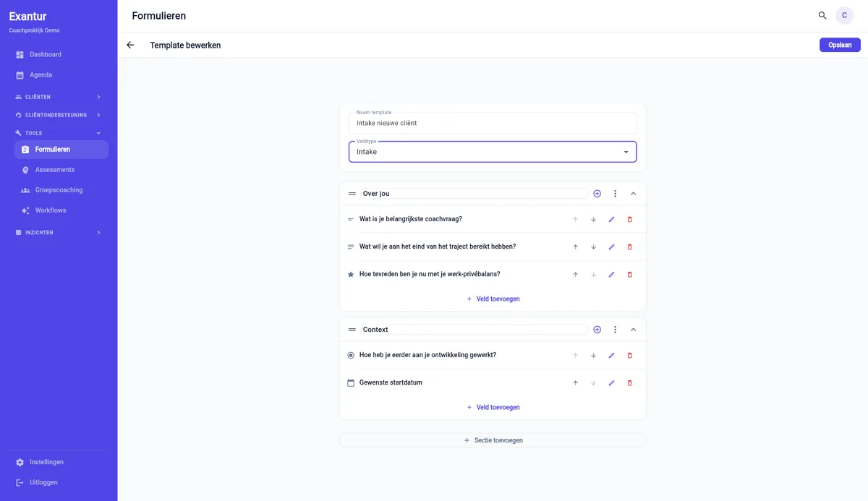Edit the "Hoe heb je eerder" question
Image resolution: width=868 pixels, height=501 pixels.
(611, 356)
